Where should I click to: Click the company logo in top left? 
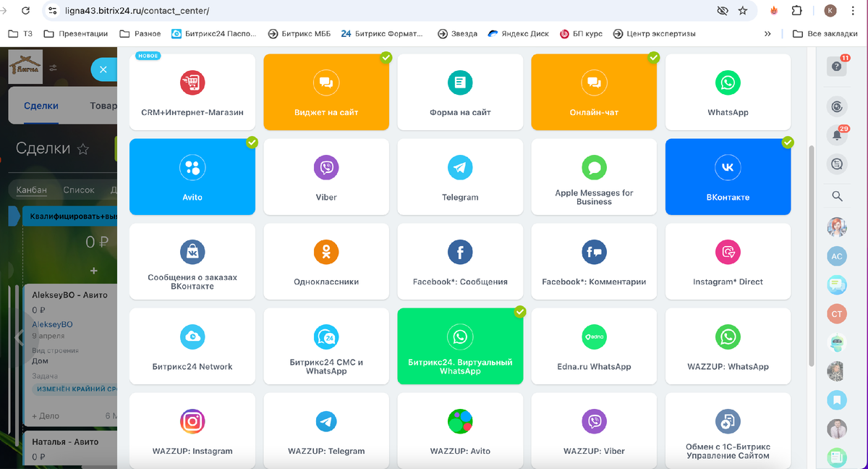pyautogui.click(x=25, y=67)
